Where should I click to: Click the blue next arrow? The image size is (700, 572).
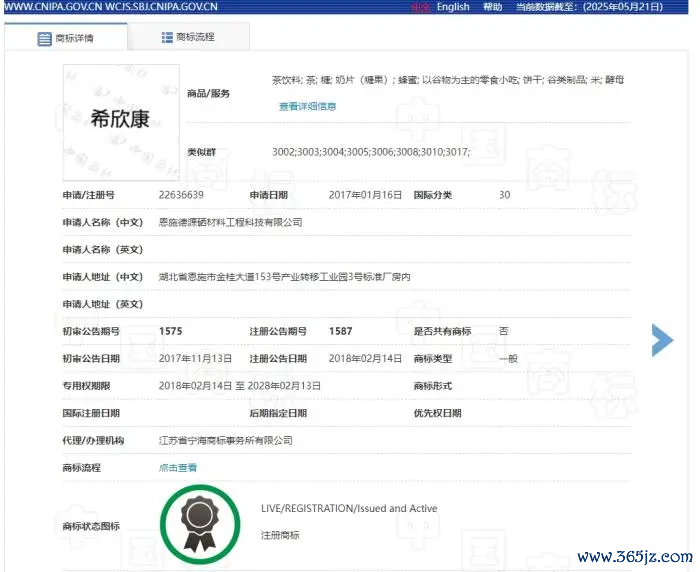(662, 340)
